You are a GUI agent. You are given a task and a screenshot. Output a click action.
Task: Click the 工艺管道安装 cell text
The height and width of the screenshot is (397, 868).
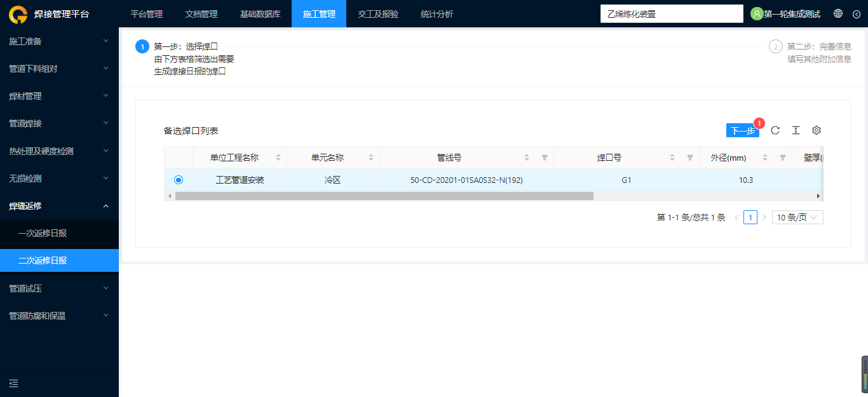pos(240,180)
